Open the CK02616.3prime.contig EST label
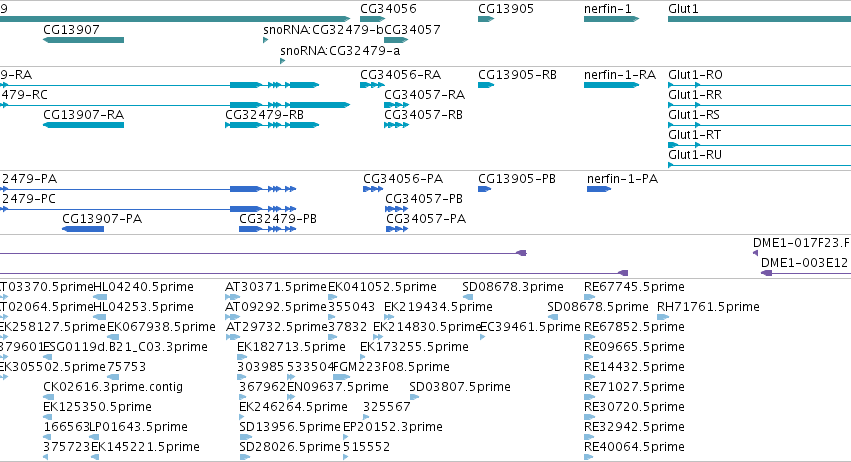The image size is (851, 462). (x=113, y=387)
